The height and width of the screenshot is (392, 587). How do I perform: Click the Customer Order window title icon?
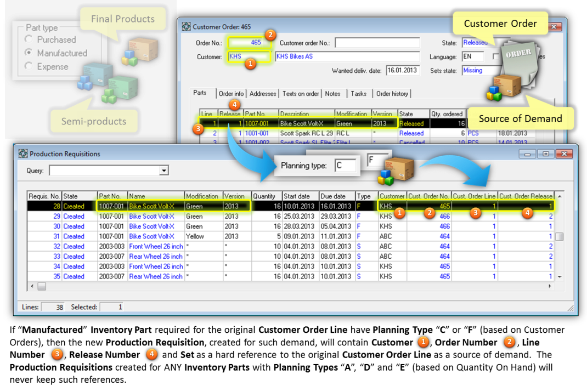click(x=186, y=26)
